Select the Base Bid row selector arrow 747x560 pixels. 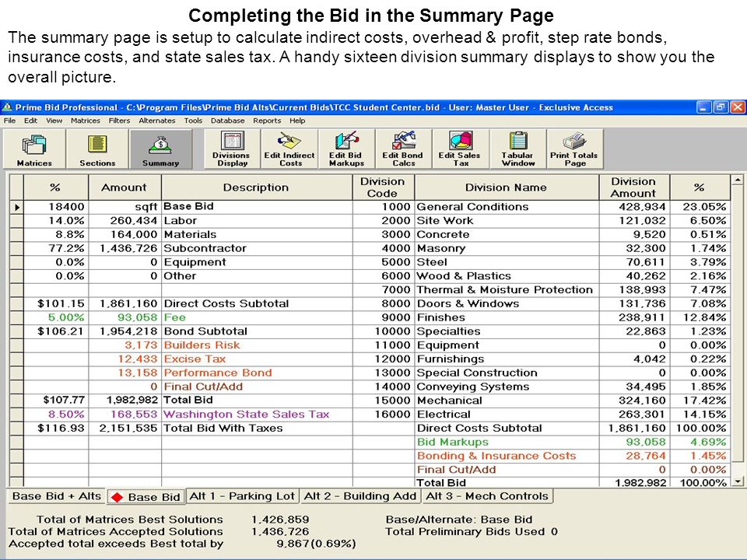[16, 207]
